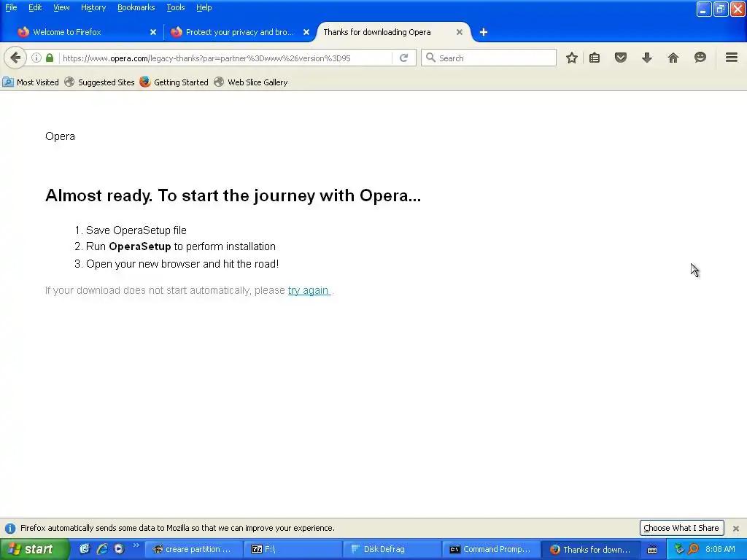Click the 8:08 AM clock
The height and width of the screenshot is (560, 747).
(x=720, y=550)
